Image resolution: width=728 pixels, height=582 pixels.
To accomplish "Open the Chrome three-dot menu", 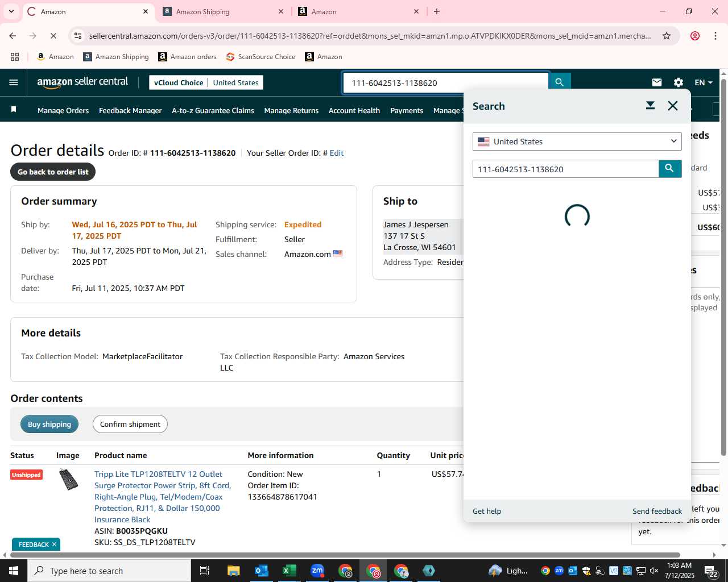I will pos(715,36).
